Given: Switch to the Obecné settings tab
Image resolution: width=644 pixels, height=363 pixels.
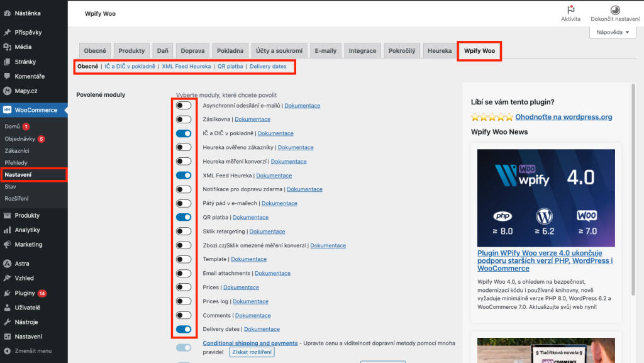Looking at the screenshot, I should click(95, 51).
